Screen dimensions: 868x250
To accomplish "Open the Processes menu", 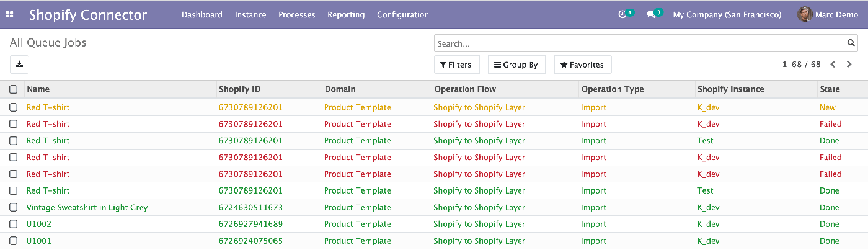I will coord(297,14).
